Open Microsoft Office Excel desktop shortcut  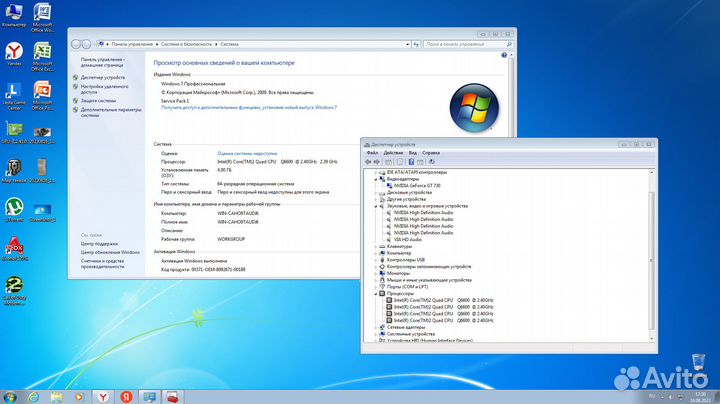tap(42, 56)
